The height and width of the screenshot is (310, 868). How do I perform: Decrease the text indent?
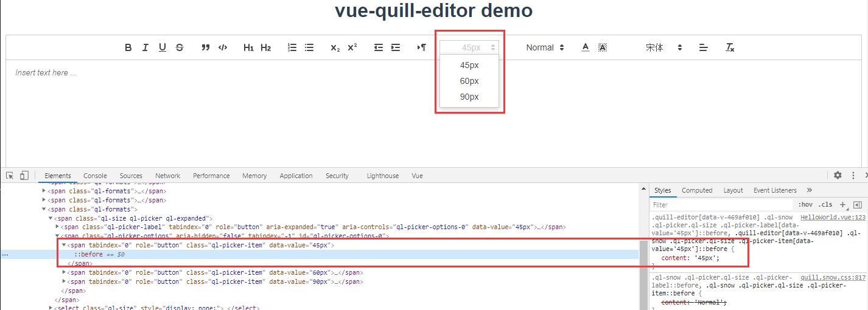[x=379, y=47]
